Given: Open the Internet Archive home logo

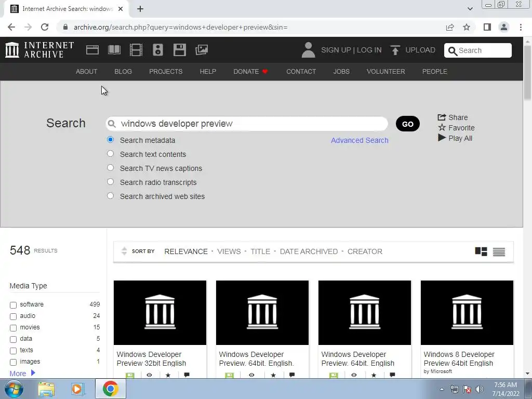Looking at the screenshot, I should pyautogui.click(x=39, y=50).
